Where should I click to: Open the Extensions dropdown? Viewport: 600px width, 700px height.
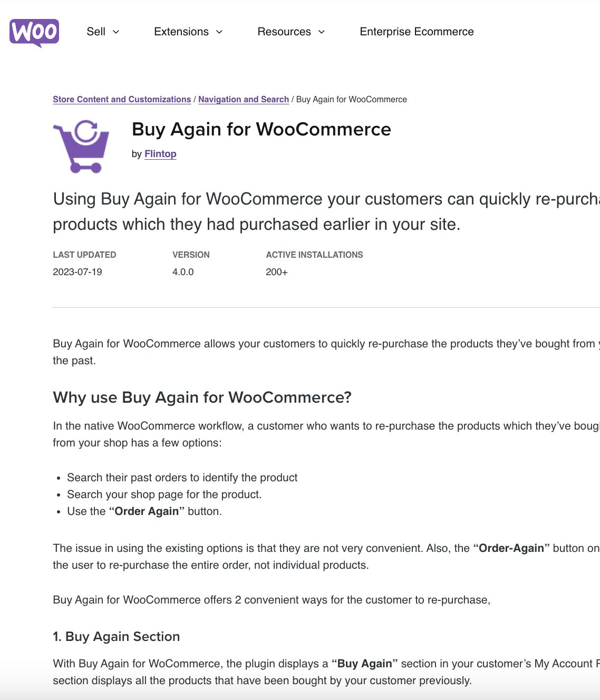point(188,32)
